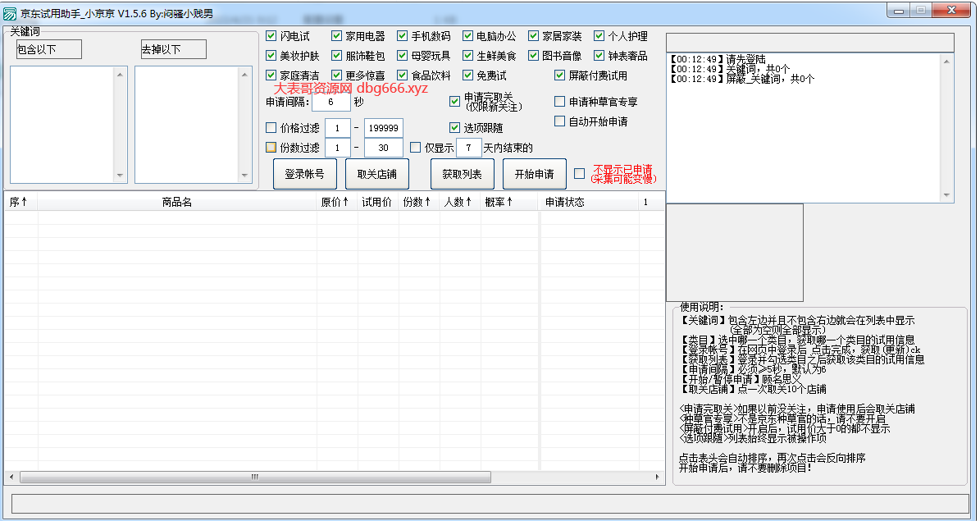Click scroll up arrow in 包含以下 keyword box
This screenshot has width=980, height=521.
[121, 75]
